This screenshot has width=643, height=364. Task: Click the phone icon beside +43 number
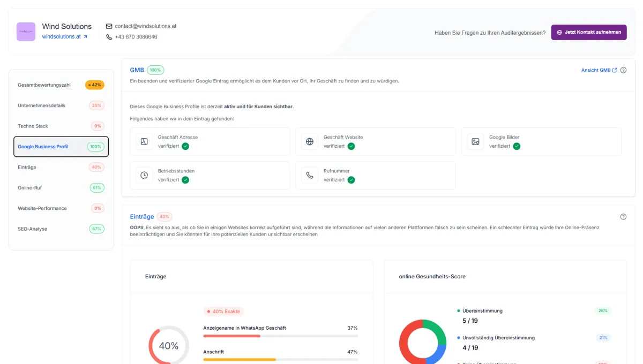[109, 37]
